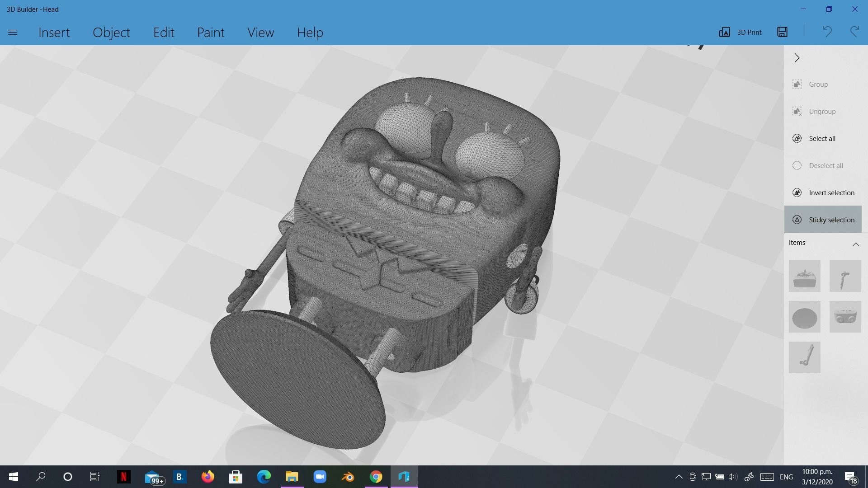Screen dimensions: 868x488
Task: Click the Group icon
Action: click(x=797, y=84)
